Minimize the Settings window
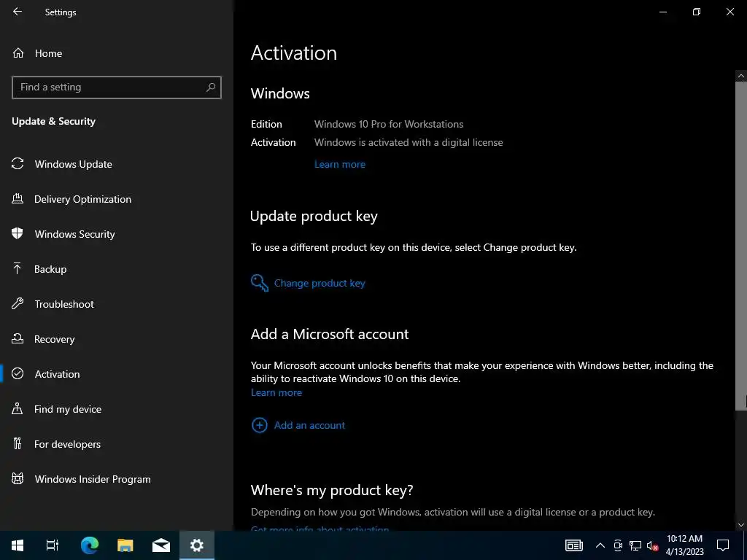Screen dimensions: 747x560 (x=662, y=12)
